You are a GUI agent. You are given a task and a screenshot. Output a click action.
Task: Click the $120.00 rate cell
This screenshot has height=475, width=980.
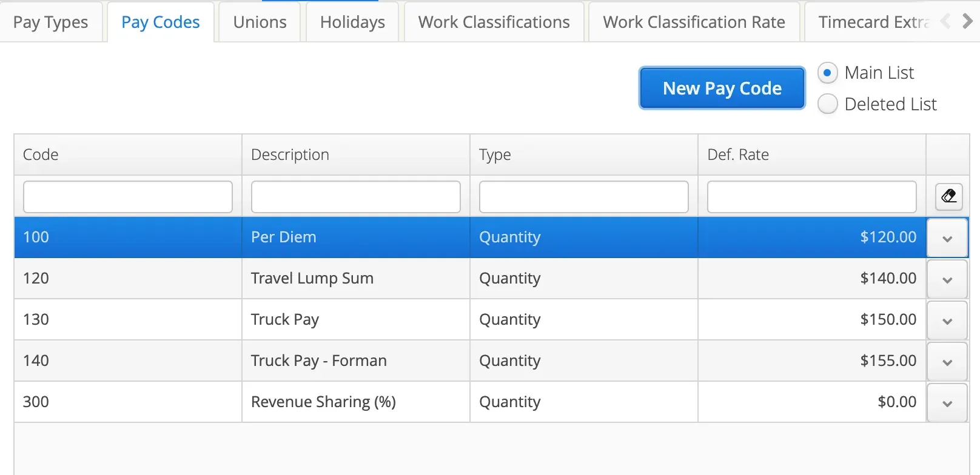(812, 237)
